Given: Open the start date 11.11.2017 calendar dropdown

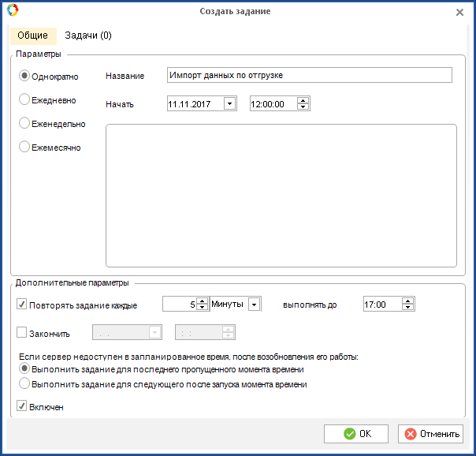Looking at the screenshot, I should (x=229, y=103).
